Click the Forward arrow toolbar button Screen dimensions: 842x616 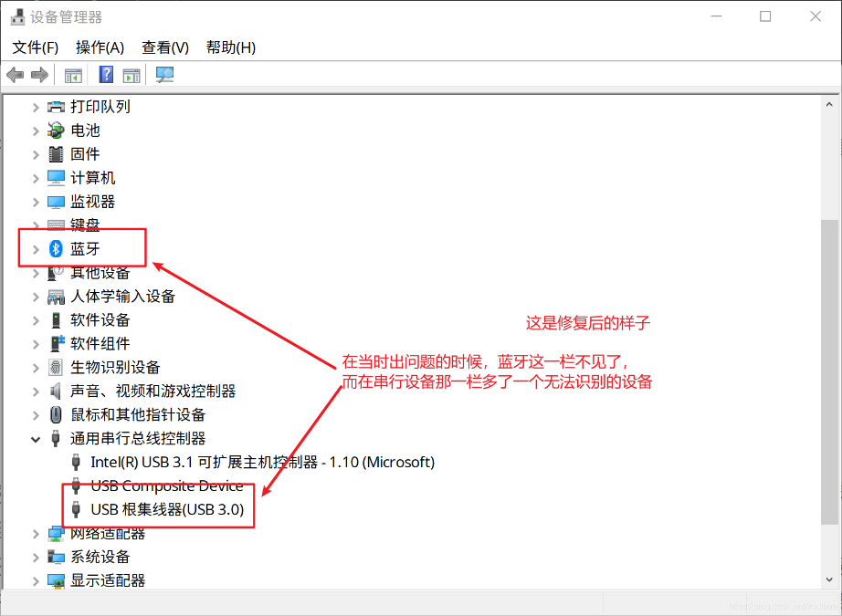[39, 75]
